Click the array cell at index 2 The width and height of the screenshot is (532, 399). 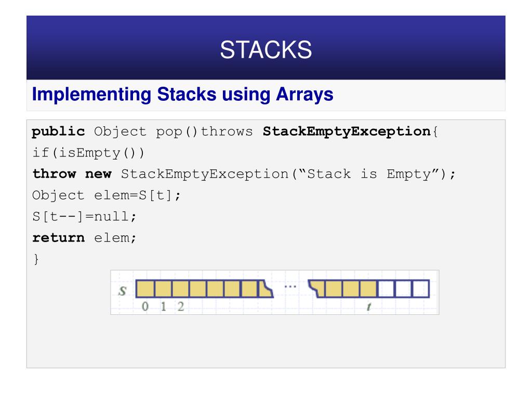(x=180, y=289)
